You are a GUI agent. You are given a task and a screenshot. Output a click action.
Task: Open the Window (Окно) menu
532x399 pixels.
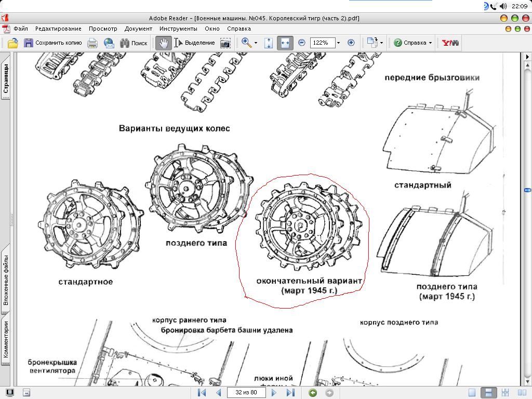[212, 29]
